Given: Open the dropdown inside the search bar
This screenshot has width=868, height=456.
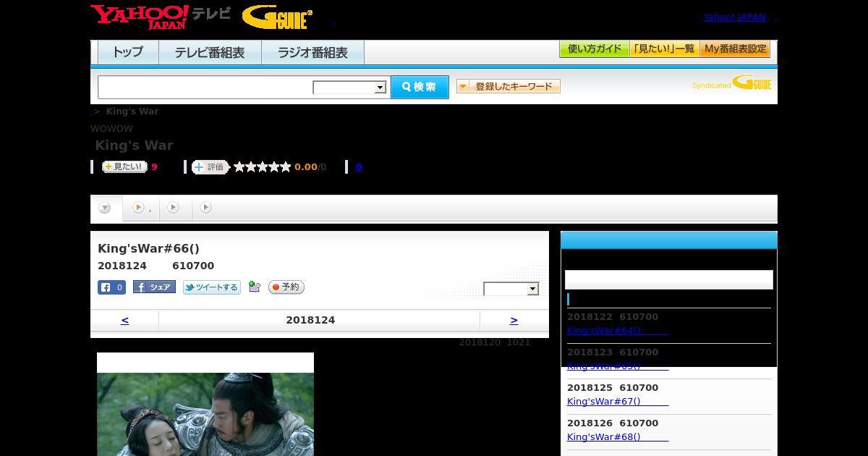Looking at the screenshot, I should pyautogui.click(x=350, y=88).
